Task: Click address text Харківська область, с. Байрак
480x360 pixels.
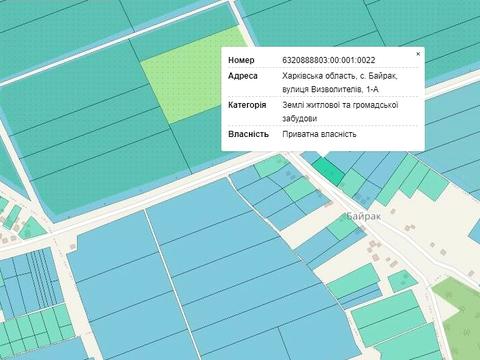Action: [x=340, y=76]
